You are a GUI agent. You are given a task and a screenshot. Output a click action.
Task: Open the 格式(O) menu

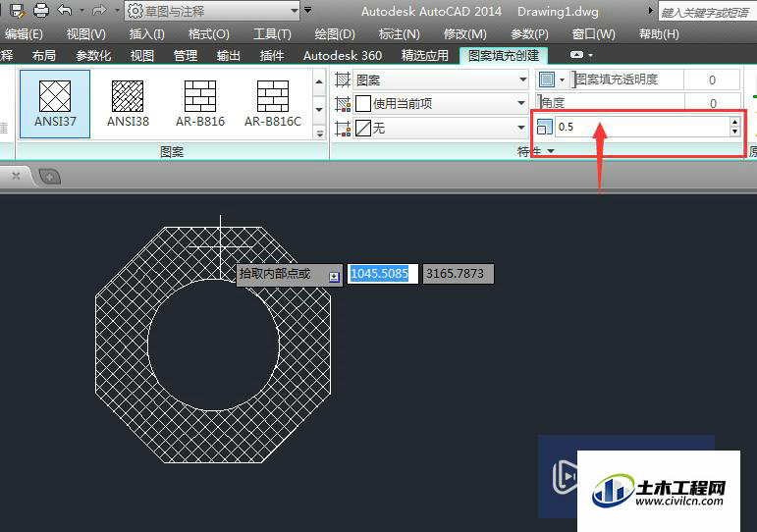[208, 34]
